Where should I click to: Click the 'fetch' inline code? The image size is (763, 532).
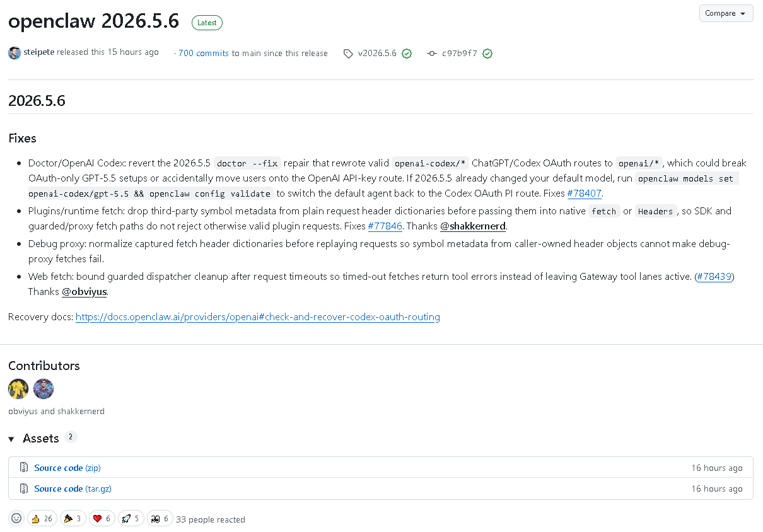point(603,211)
